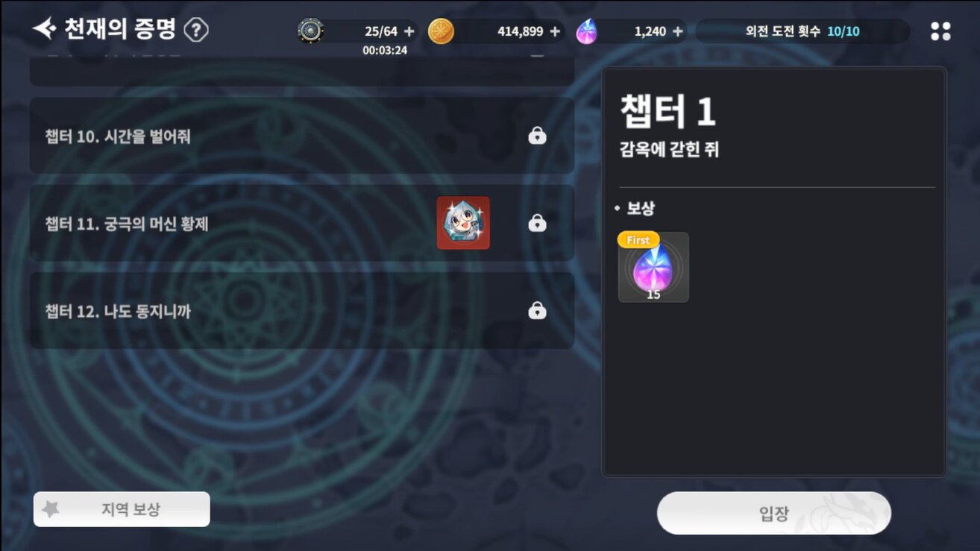Click the purple gem currency icon in top bar
This screenshot has height=551, width=980.
[x=587, y=31]
